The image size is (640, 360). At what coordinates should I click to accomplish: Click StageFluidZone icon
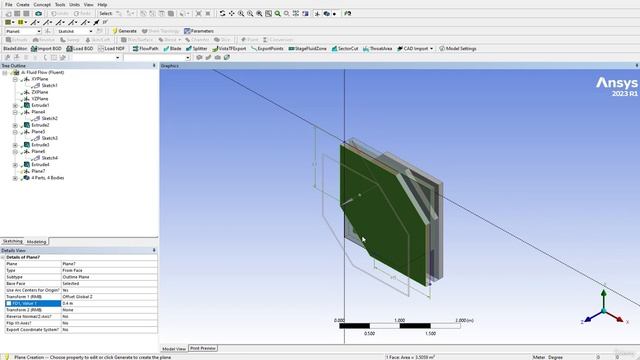point(307,49)
